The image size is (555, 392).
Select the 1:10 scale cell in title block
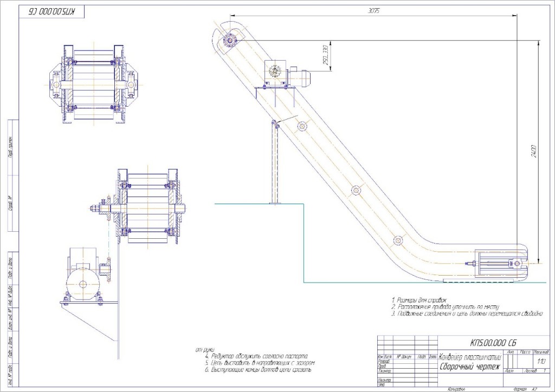pos(540,361)
